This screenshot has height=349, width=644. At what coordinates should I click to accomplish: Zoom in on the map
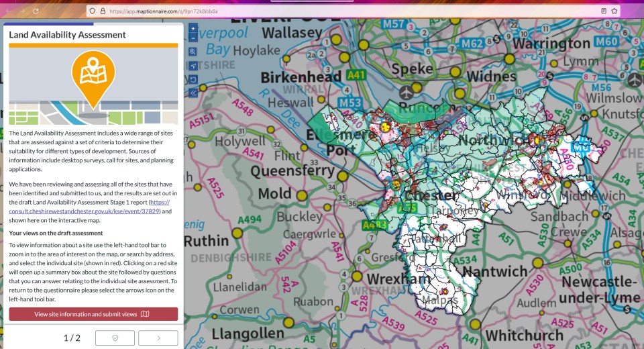coord(193,28)
